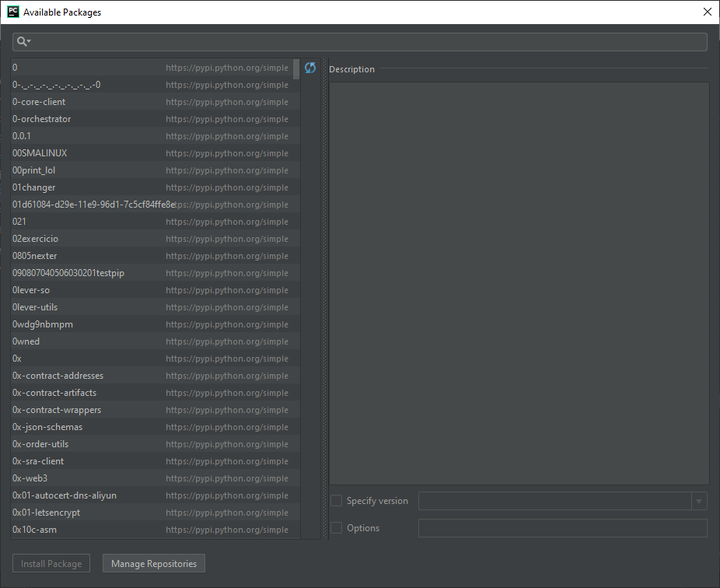Select the 0-core-client package
The width and height of the screenshot is (720, 588).
pyautogui.click(x=156, y=102)
